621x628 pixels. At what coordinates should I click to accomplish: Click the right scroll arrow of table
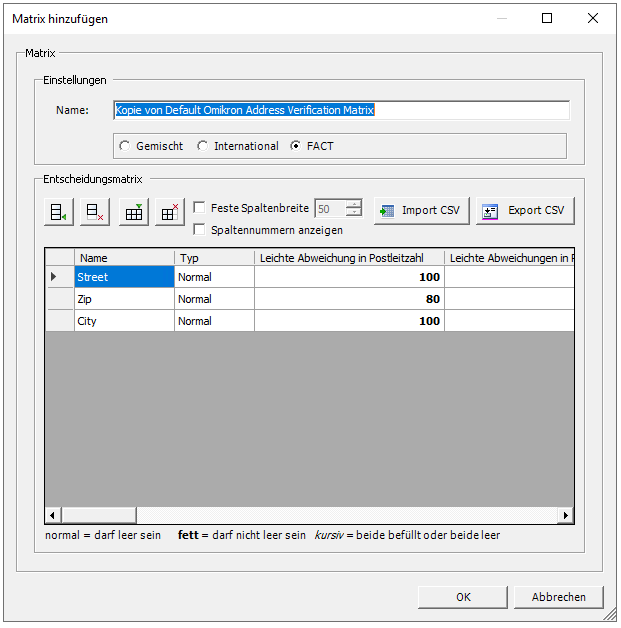pyautogui.click(x=566, y=515)
